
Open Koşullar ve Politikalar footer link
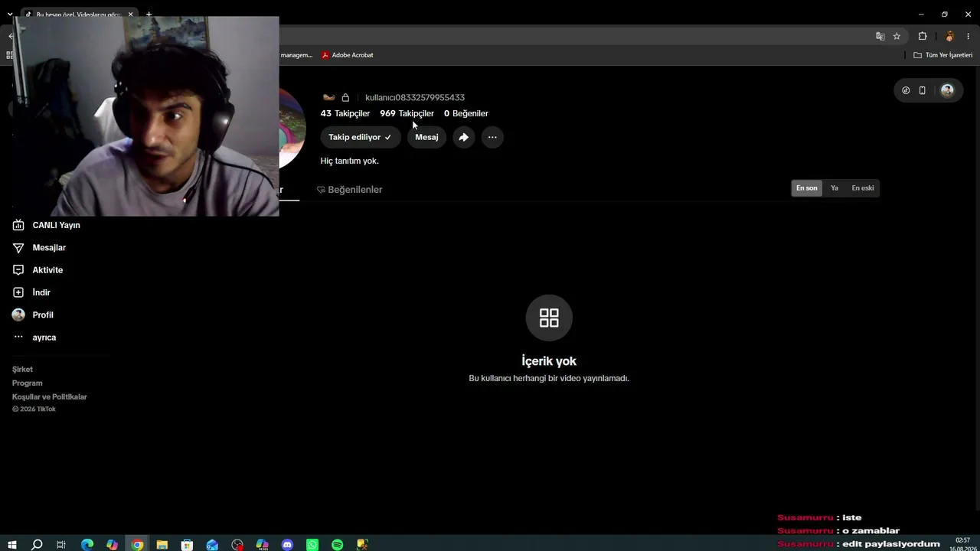(x=50, y=397)
